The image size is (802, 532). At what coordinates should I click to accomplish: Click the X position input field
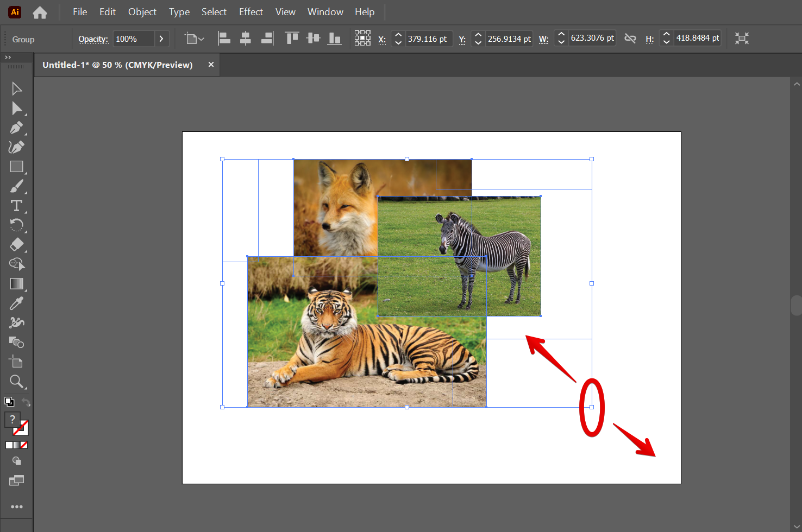click(x=428, y=39)
